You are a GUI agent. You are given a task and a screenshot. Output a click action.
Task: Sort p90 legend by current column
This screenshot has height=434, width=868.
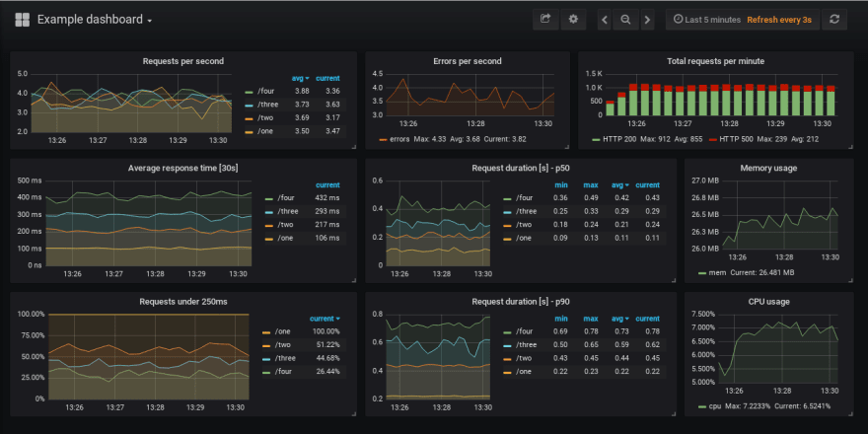(647, 319)
